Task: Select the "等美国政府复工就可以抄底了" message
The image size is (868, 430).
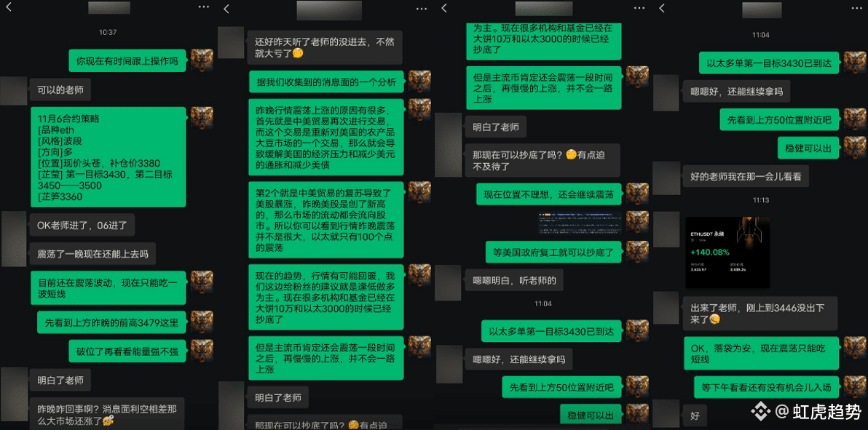Action: 553,252
